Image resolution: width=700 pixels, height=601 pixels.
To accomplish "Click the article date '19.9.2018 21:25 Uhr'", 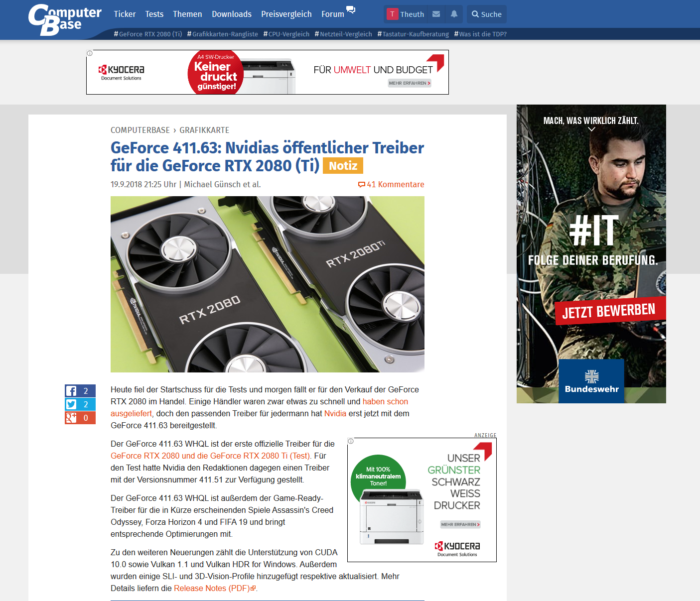I will 143,184.
